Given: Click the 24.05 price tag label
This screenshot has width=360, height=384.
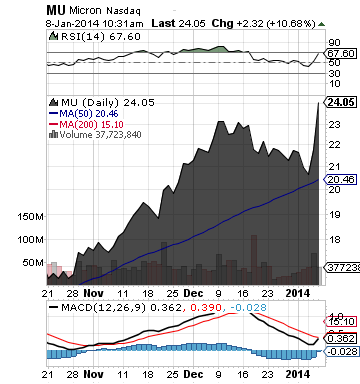Looking at the screenshot, I should tap(340, 102).
